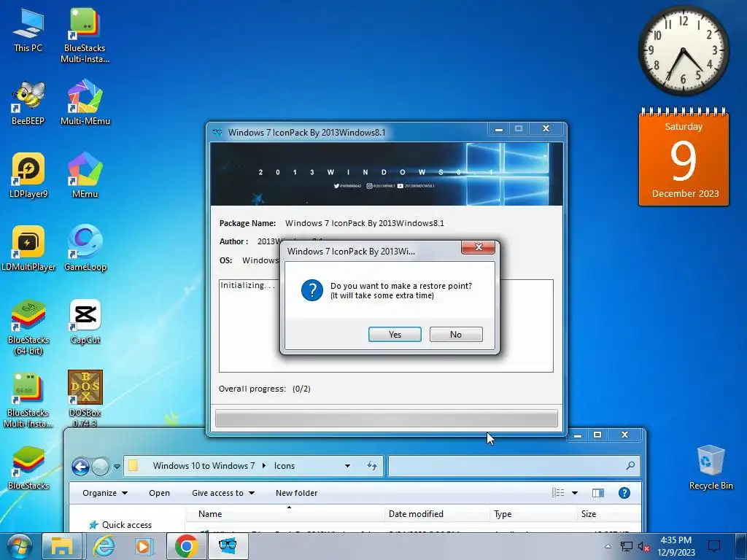The height and width of the screenshot is (560, 747).
Task: Click the Explorer search box
Action: [514, 466]
